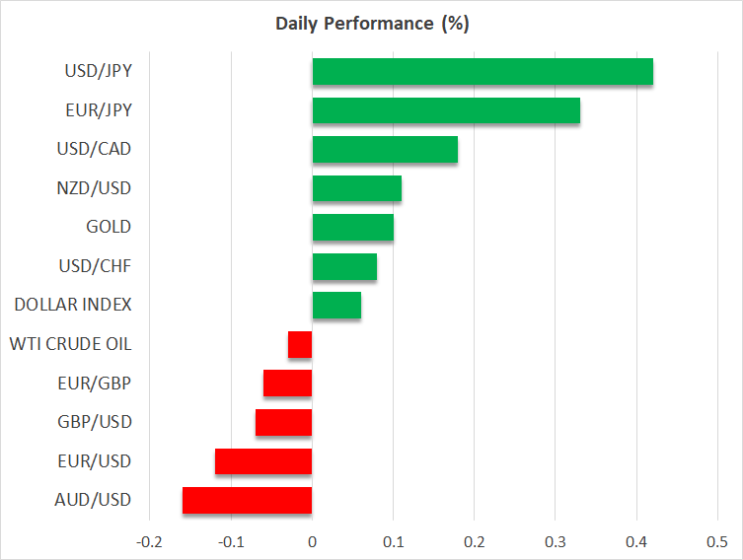The height and width of the screenshot is (560, 743).
Task: Click the -0.2 axis tick label
Action: point(149,542)
